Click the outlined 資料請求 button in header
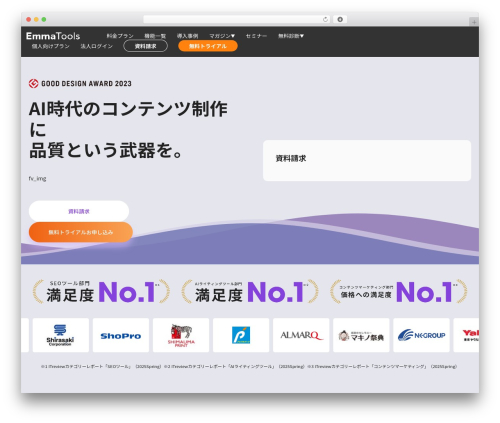This screenshot has width=500, height=423. 146,46
